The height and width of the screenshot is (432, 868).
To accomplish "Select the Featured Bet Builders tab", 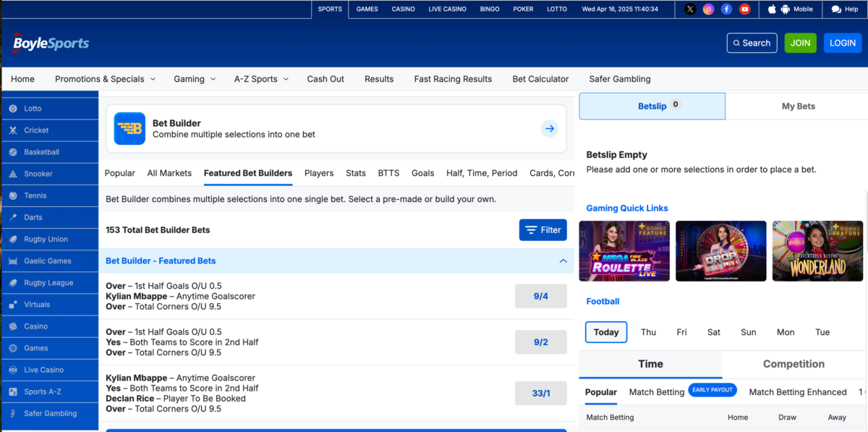I will 248,173.
